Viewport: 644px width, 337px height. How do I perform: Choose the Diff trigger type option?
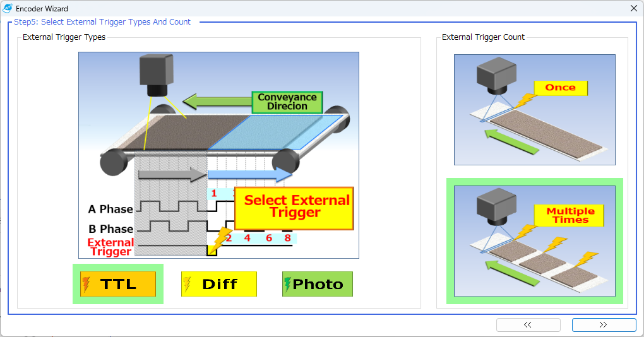[219, 284]
